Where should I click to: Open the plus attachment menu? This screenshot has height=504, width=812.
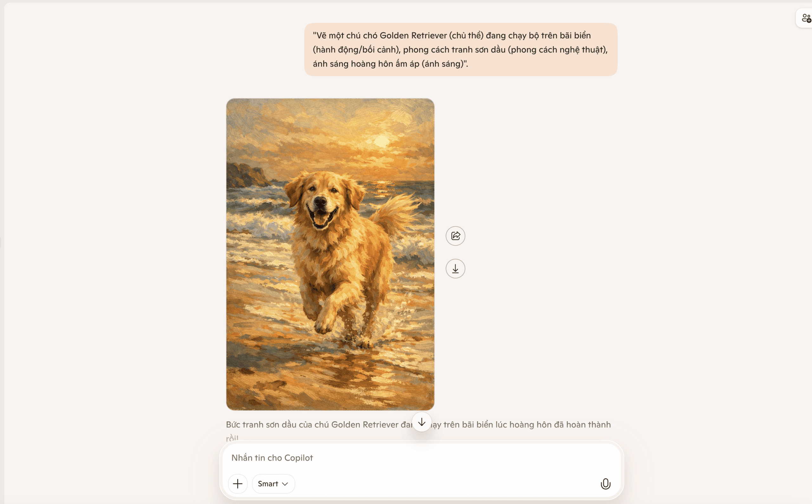tap(238, 484)
